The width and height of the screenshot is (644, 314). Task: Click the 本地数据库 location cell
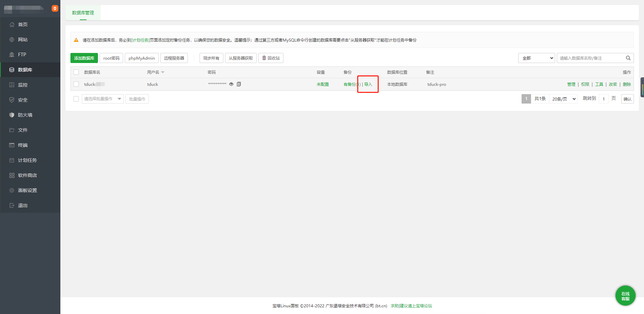point(397,84)
